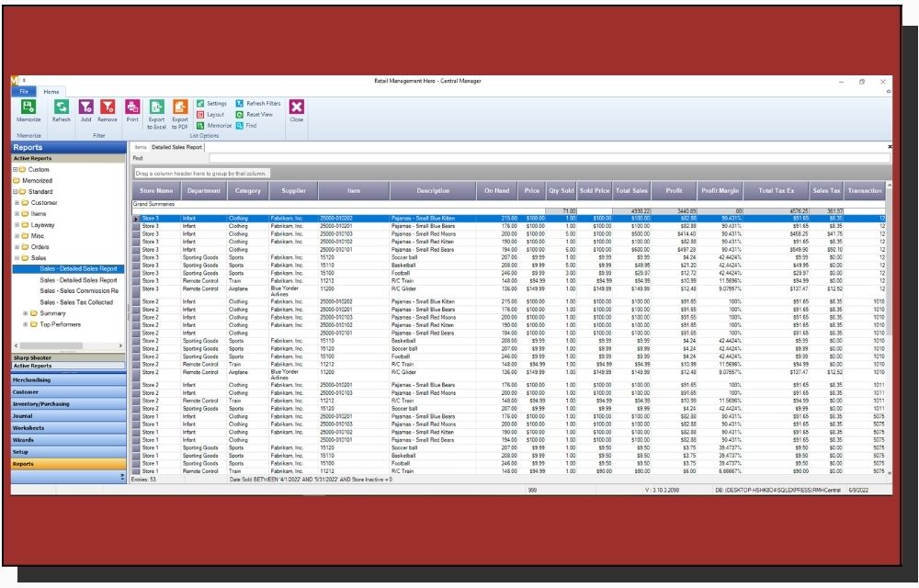
Task: Sort by Total Sales column header
Action: tap(632, 191)
